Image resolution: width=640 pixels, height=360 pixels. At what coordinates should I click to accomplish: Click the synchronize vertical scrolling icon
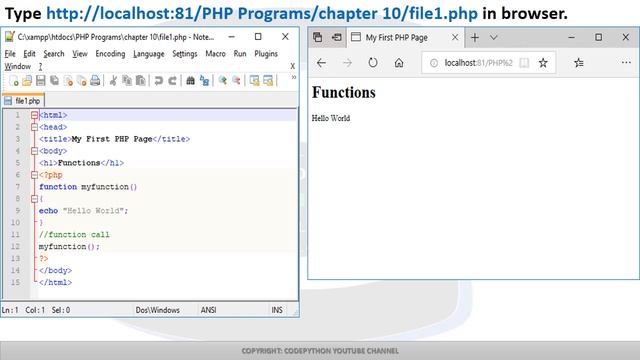[254, 81]
